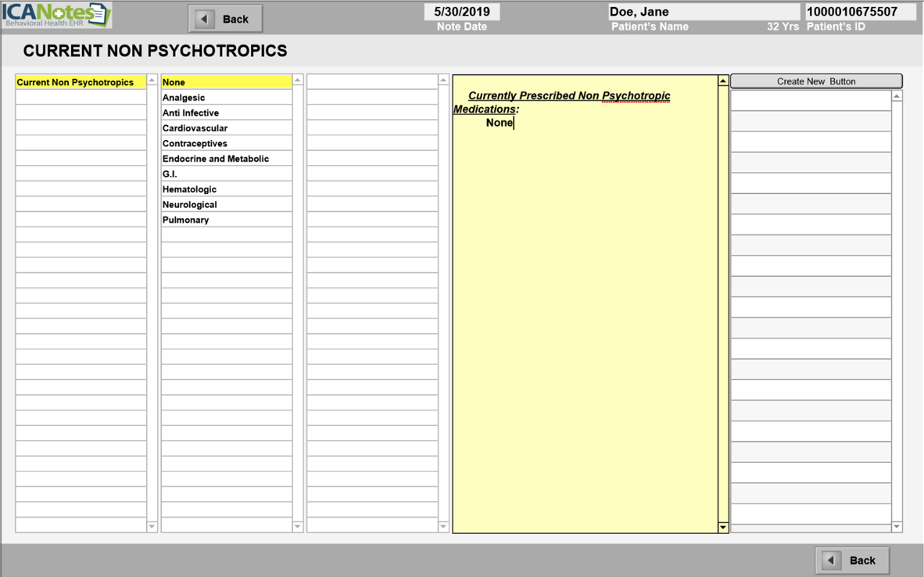Choose Contraceptives from the list
This screenshot has width=924, height=577.
coord(195,144)
